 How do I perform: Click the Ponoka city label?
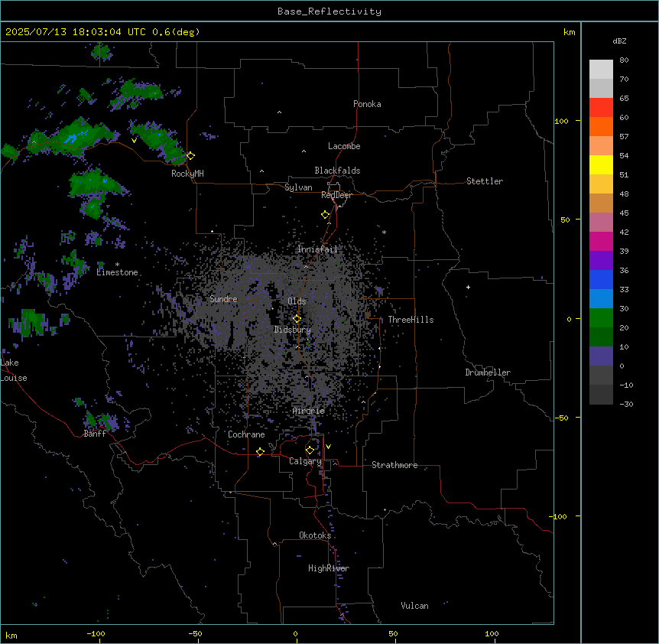(x=367, y=104)
